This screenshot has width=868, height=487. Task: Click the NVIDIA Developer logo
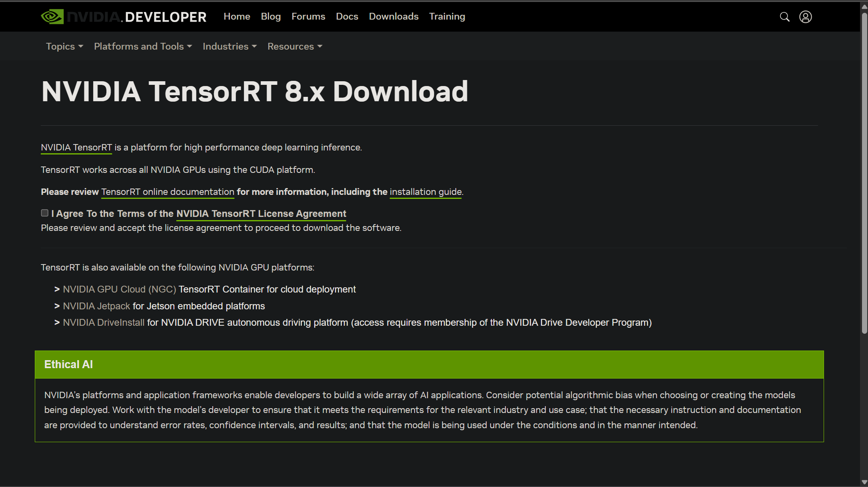(x=124, y=17)
